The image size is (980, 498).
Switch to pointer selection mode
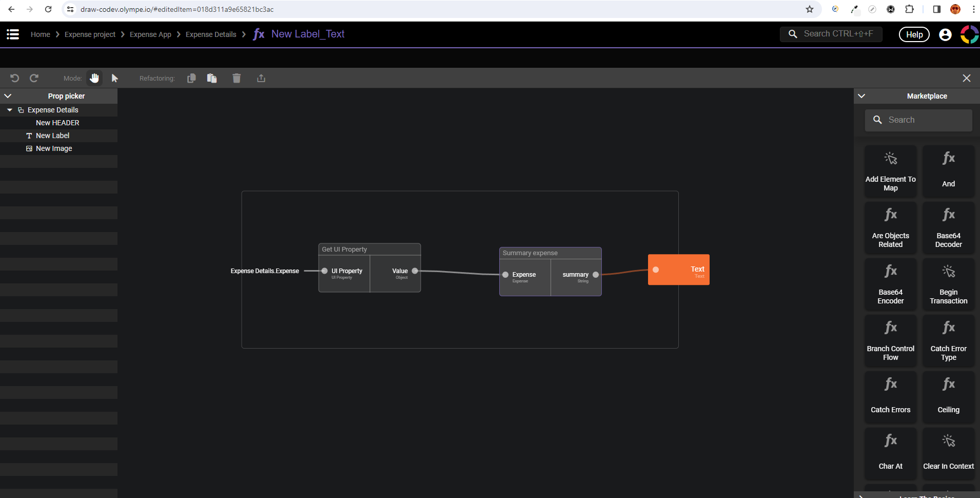pos(114,78)
